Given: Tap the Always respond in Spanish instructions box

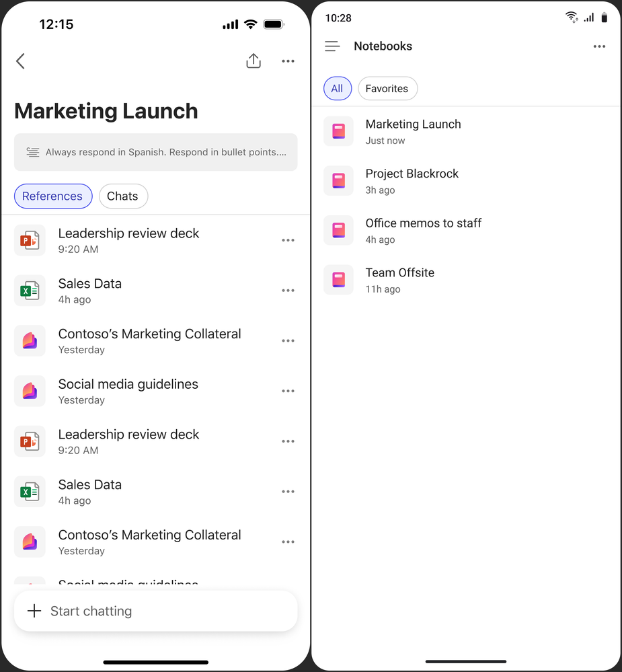Looking at the screenshot, I should click(x=156, y=152).
